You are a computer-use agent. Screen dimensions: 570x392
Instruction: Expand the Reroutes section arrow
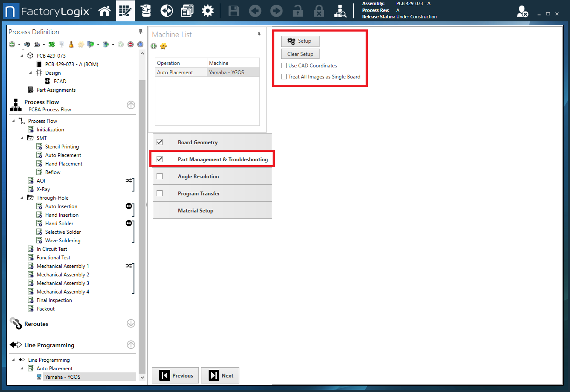[131, 324]
